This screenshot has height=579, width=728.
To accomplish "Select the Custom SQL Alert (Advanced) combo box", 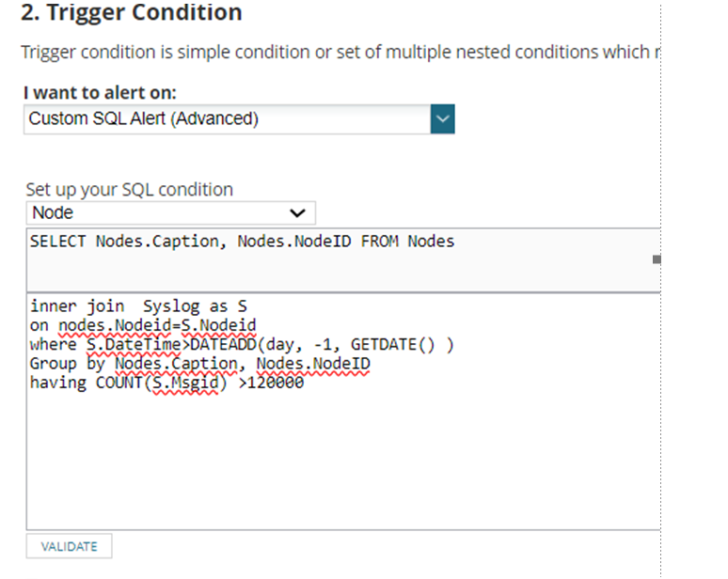I will pyautogui.click(x=226, y=119).
